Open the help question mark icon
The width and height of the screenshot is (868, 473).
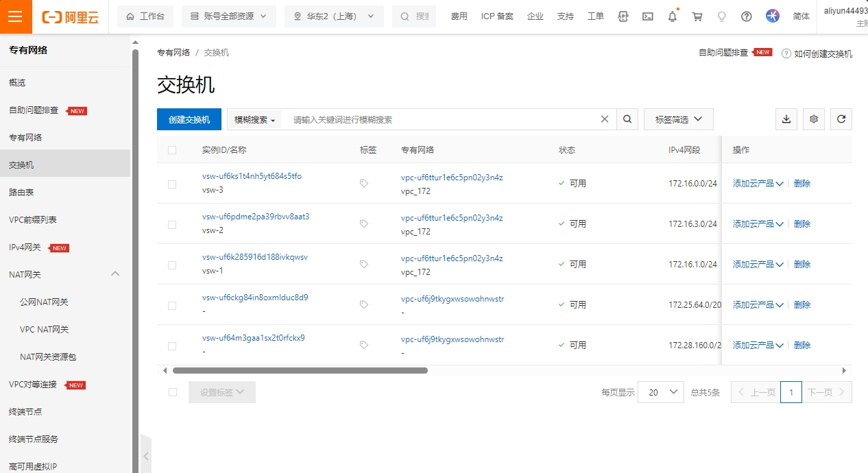tap(747, 16)
